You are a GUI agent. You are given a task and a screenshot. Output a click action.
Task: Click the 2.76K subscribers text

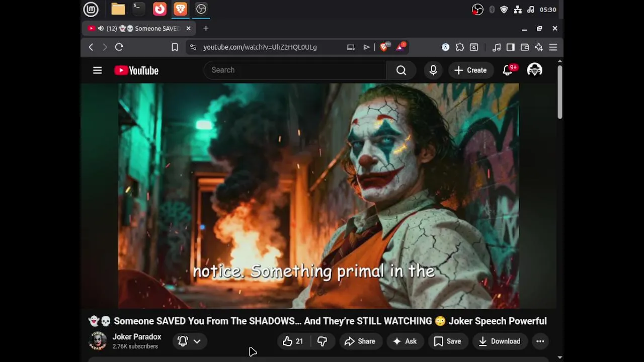tap(135, 346)
